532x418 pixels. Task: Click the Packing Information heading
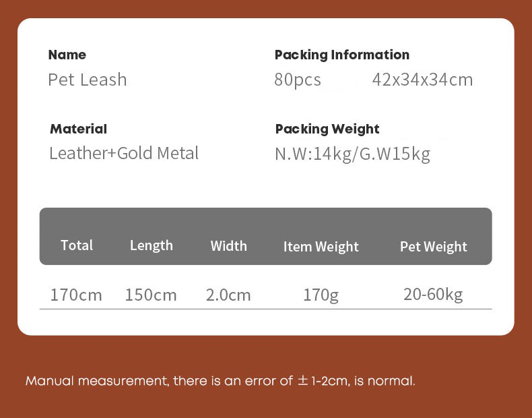click(341, 55)
